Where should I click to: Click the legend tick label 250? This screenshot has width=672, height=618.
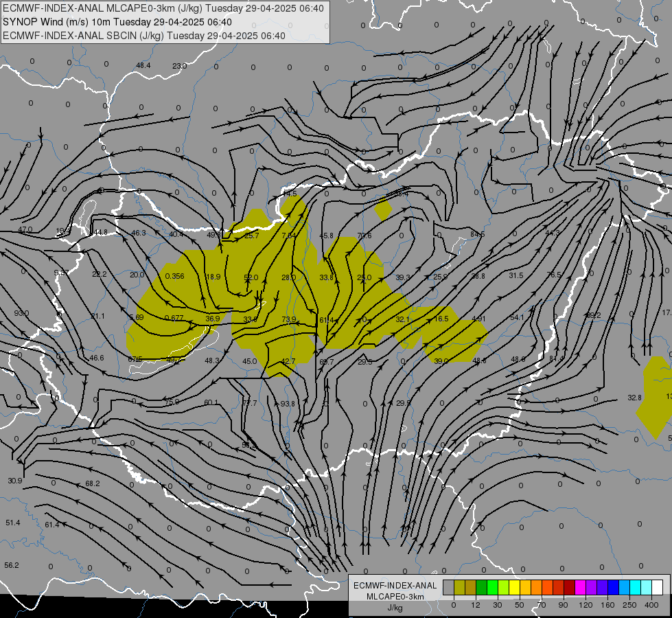click(629, 605)
